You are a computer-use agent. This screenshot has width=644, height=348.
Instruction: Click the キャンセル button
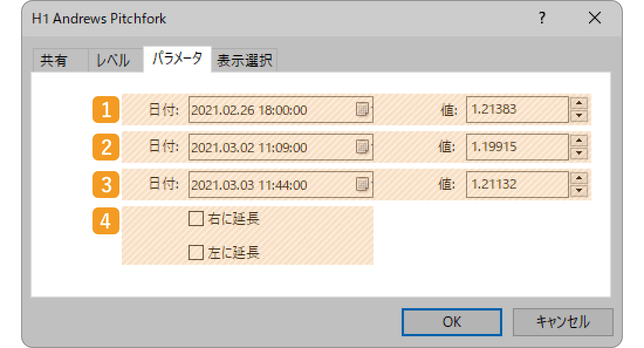(563, 322)
